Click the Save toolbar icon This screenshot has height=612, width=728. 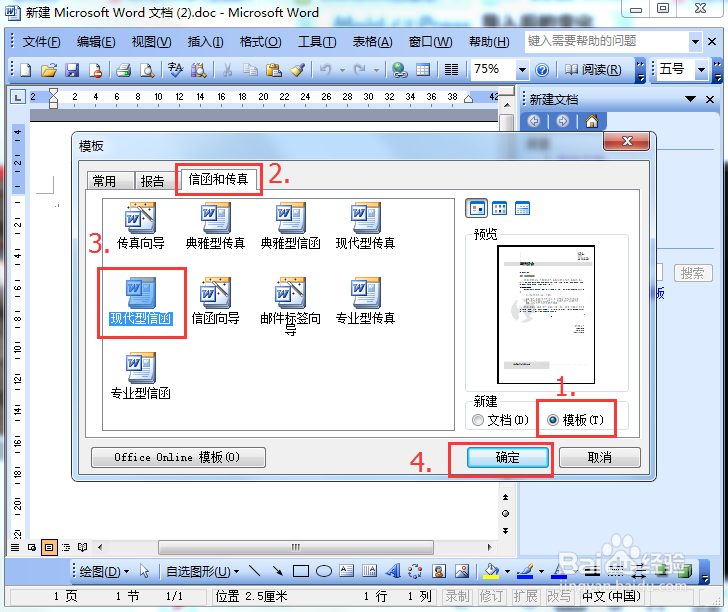tap(72, 70)
